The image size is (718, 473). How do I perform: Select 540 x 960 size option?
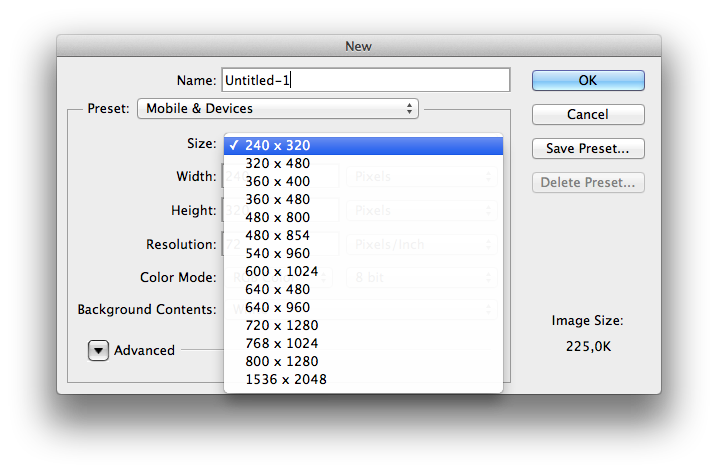pyautogui.click(x=364, y=253)
